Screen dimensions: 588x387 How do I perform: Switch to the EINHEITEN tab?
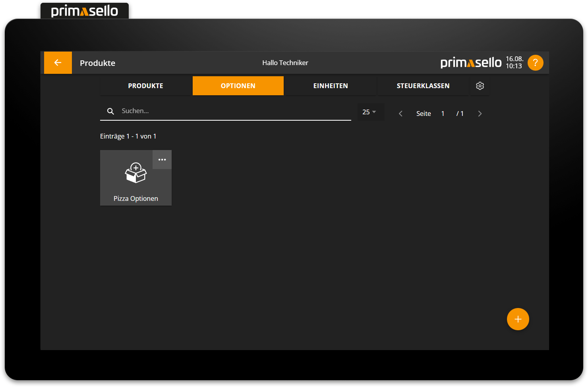[x=331, y=86]
